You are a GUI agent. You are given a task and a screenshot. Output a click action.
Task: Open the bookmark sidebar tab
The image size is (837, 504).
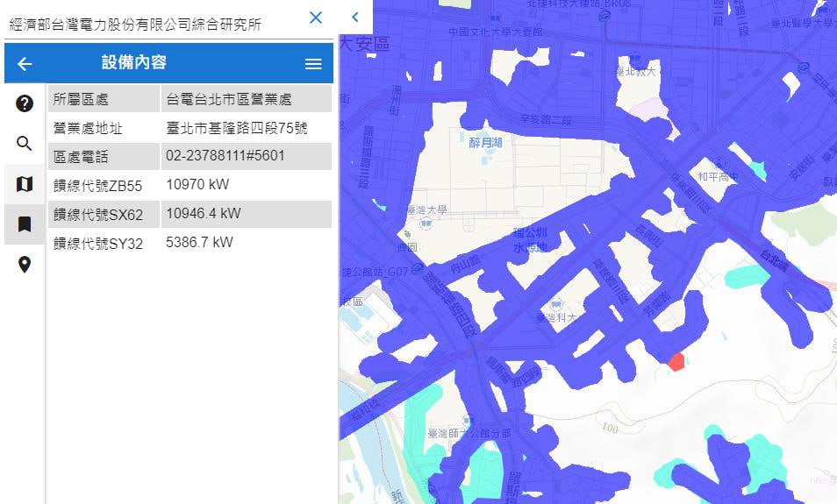[x=25, y=224]
